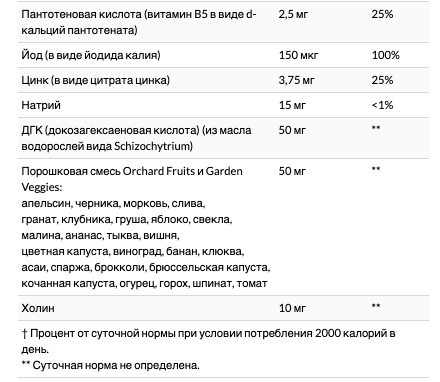Click the Натрий row label
The image size is (440, 382).
(41, 105)
